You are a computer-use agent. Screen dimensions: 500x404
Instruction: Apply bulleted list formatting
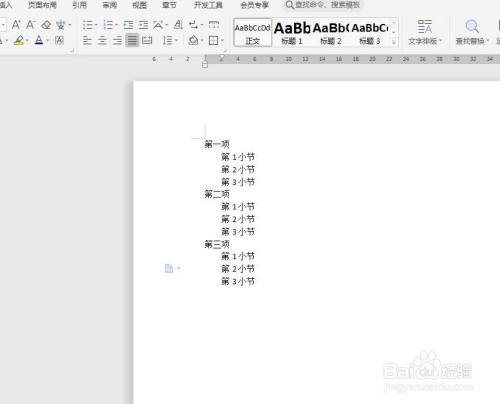pyautogui.click(x=87, y=25)
